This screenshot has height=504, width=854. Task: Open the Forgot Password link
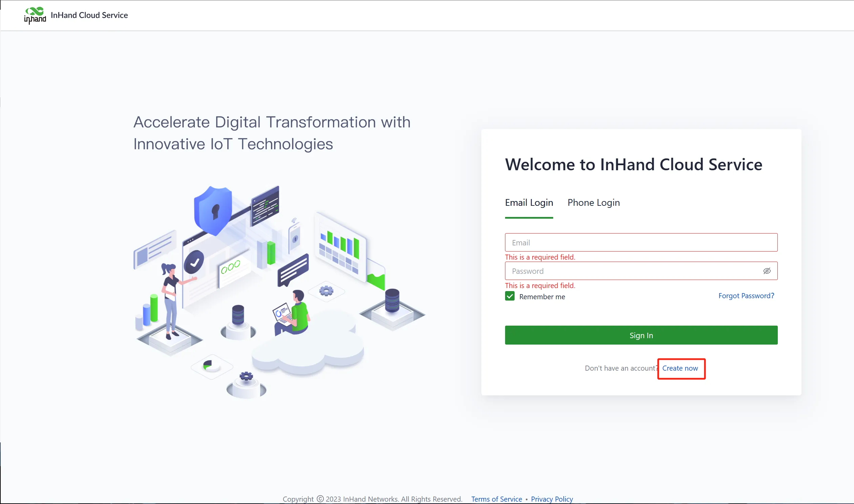click(746, 296)
